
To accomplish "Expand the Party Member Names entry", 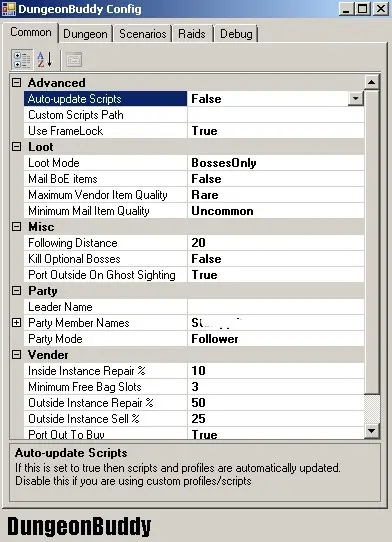I will (x=16, y=323).
